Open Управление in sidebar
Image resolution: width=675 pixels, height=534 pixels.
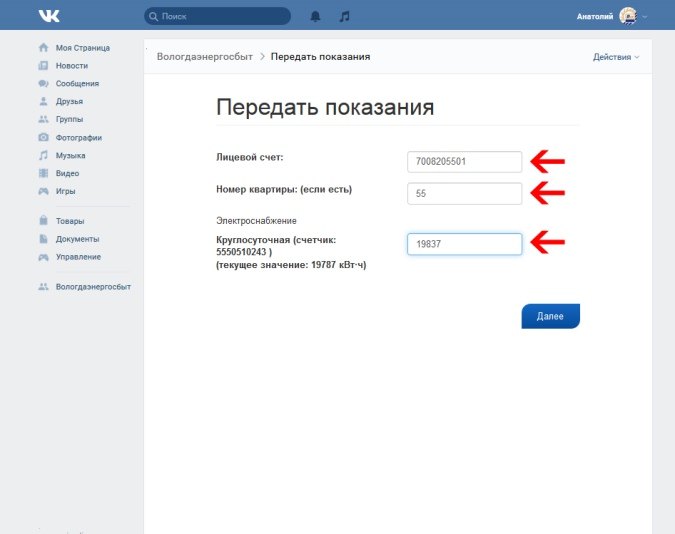tap(78, 257)
